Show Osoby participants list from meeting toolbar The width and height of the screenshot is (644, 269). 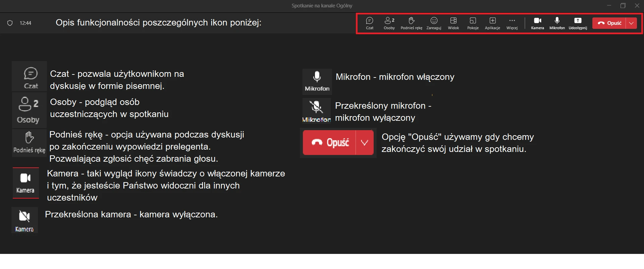[389, 23]
